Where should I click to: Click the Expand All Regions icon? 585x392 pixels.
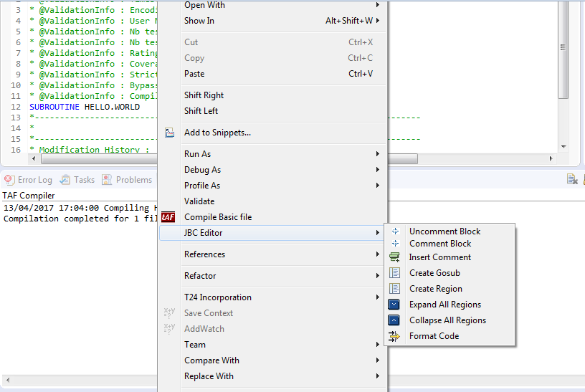(395, 305)
